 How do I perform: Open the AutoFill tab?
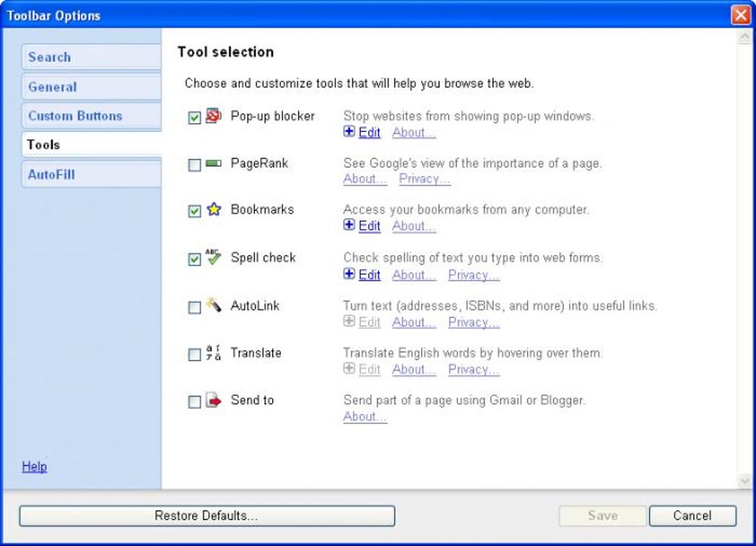click(92, 174)
